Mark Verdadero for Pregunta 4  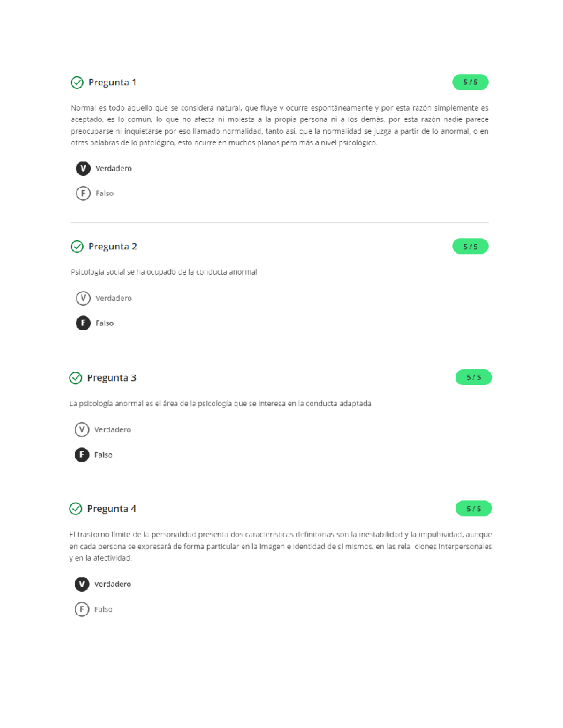(x=82, y=584)
